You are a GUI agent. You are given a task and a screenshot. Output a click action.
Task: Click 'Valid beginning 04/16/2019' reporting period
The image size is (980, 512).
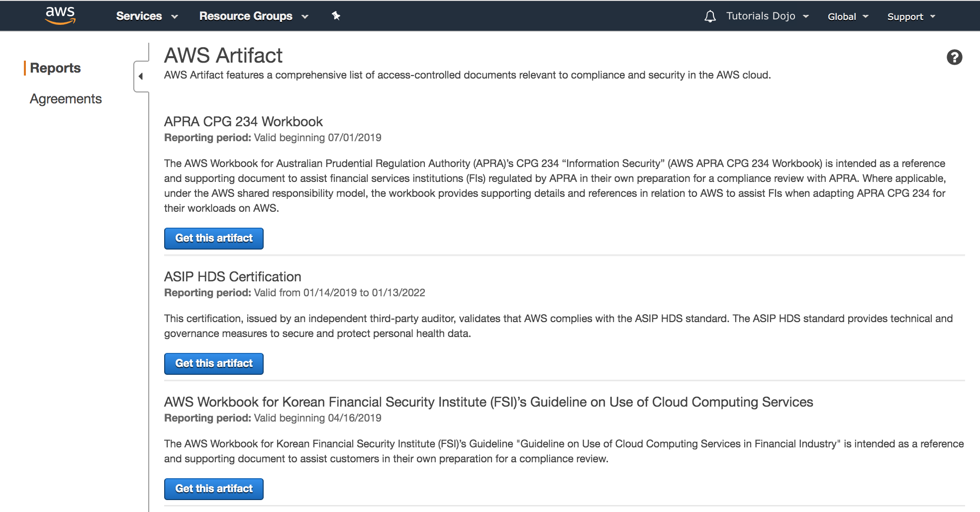[x=317, y=418]
